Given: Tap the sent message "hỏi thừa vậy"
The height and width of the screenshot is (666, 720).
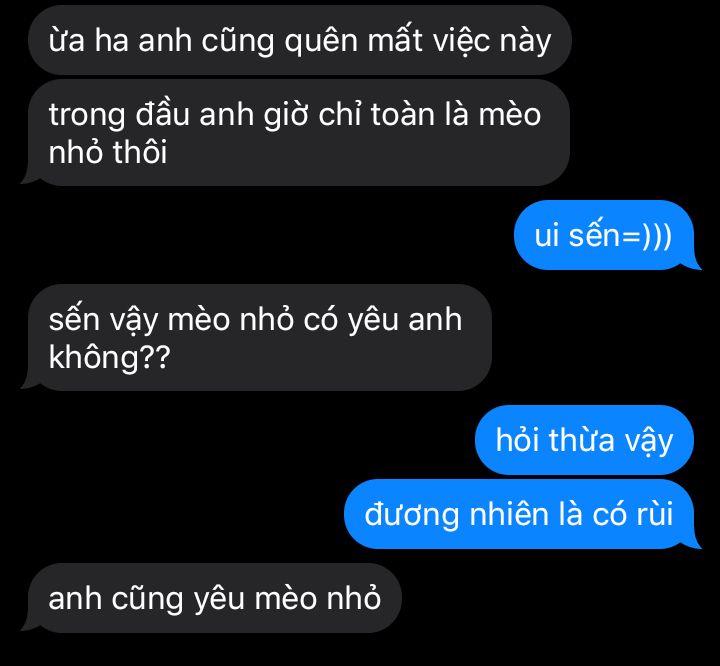Looking at the screenshot, I should (x=584, y=440).
